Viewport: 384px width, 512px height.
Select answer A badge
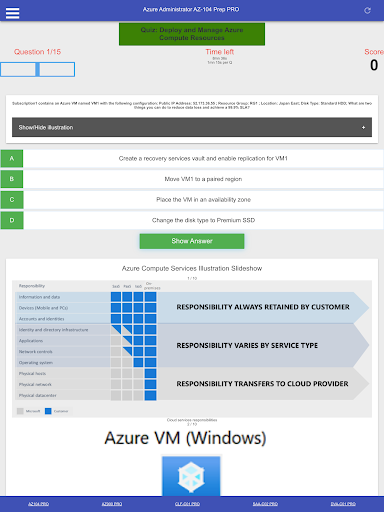click(12, 158)
